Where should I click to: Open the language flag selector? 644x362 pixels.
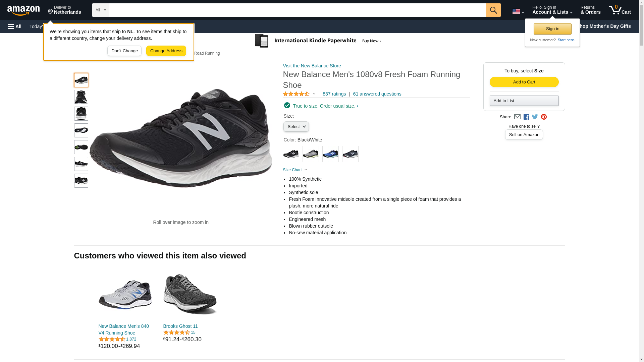pos(518,12)
